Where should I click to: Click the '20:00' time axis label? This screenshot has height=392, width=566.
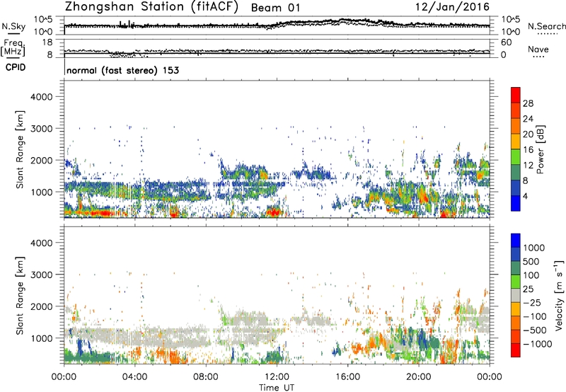(418, 377)
